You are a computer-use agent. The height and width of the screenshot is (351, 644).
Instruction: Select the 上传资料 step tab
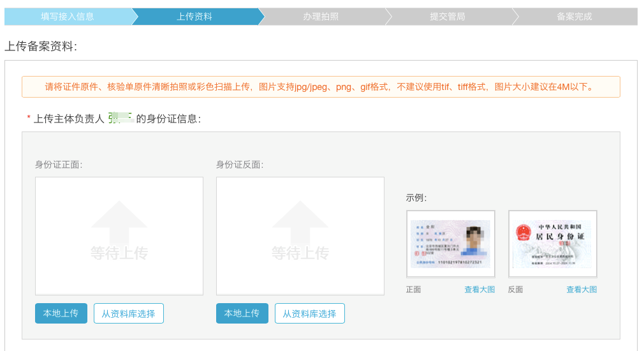tap(194, 17)
